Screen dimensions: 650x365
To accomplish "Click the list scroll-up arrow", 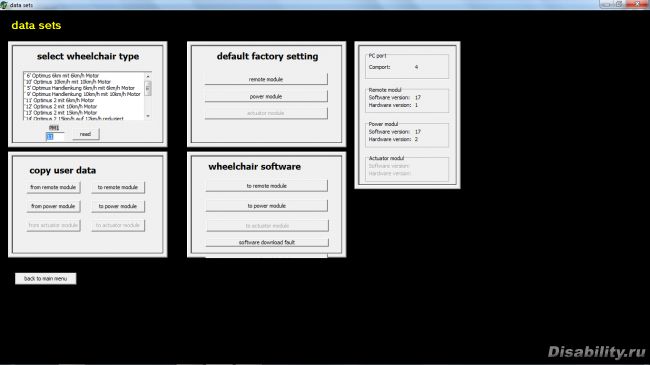I will coord(148,76).
